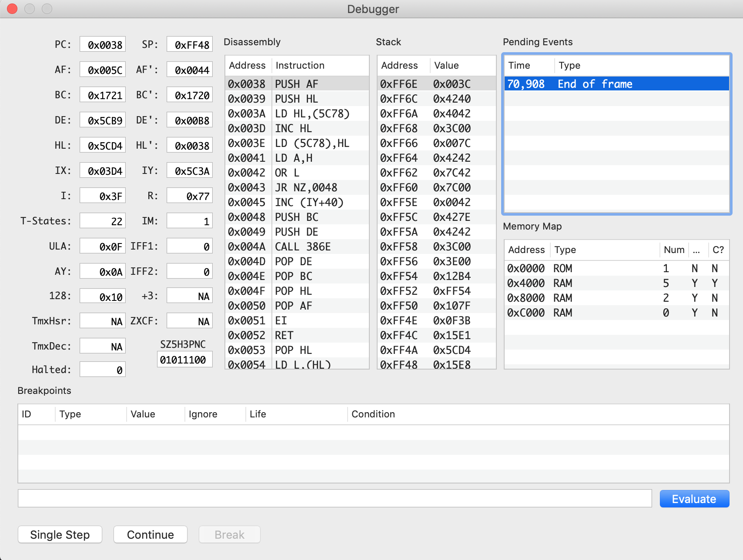Click the 128 value field
The image size is (743, 560).
tap(103, 297)
